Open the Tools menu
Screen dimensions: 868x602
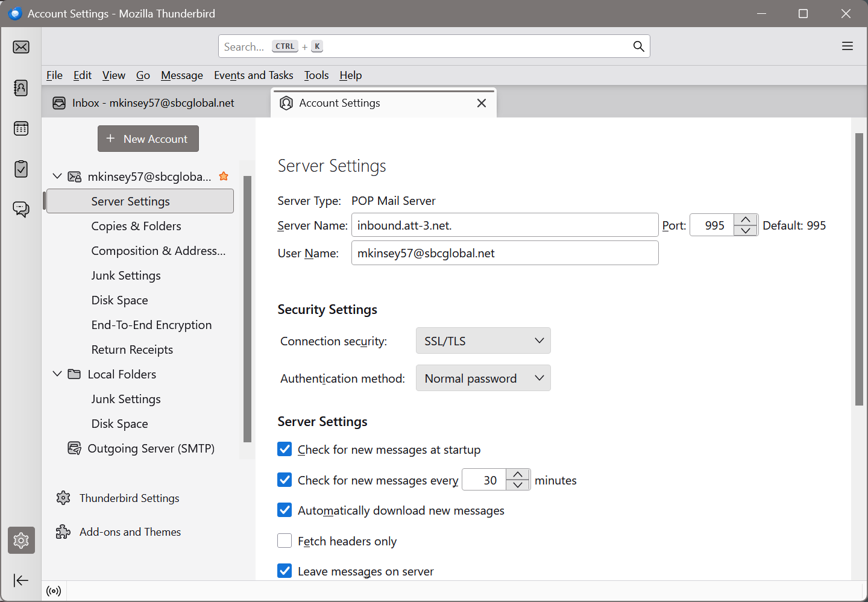pyautogui.click(x=316, y=75)
